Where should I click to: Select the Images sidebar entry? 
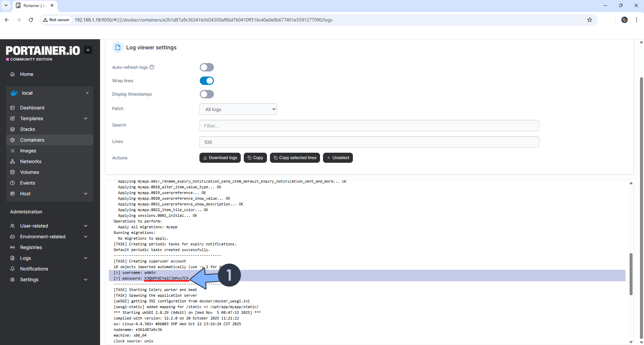point(28,151)
